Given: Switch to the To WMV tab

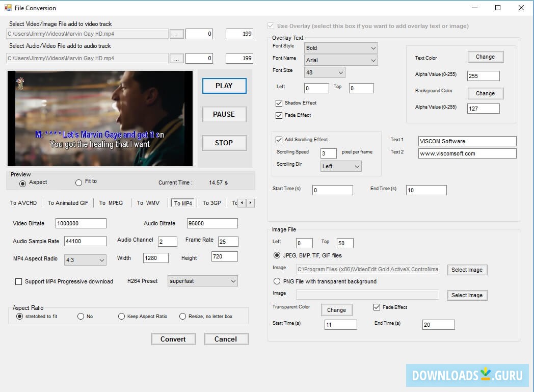Looking at the screenshot, I should pos(148,202).
